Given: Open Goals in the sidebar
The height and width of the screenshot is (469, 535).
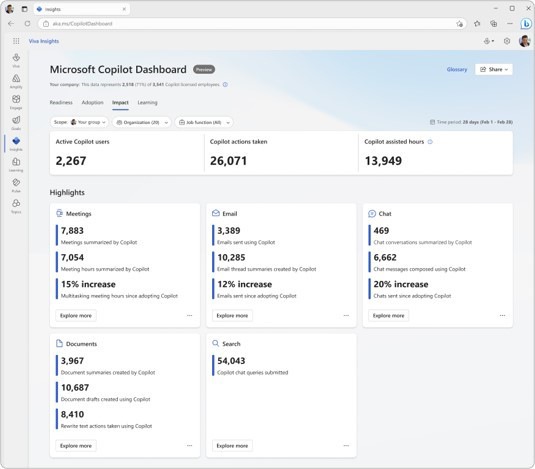Looking at the screenshot, I should (16, 123).
